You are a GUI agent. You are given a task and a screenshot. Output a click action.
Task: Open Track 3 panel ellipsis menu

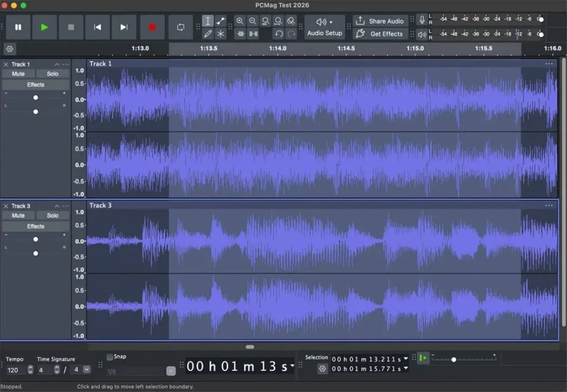coord(66,206)
